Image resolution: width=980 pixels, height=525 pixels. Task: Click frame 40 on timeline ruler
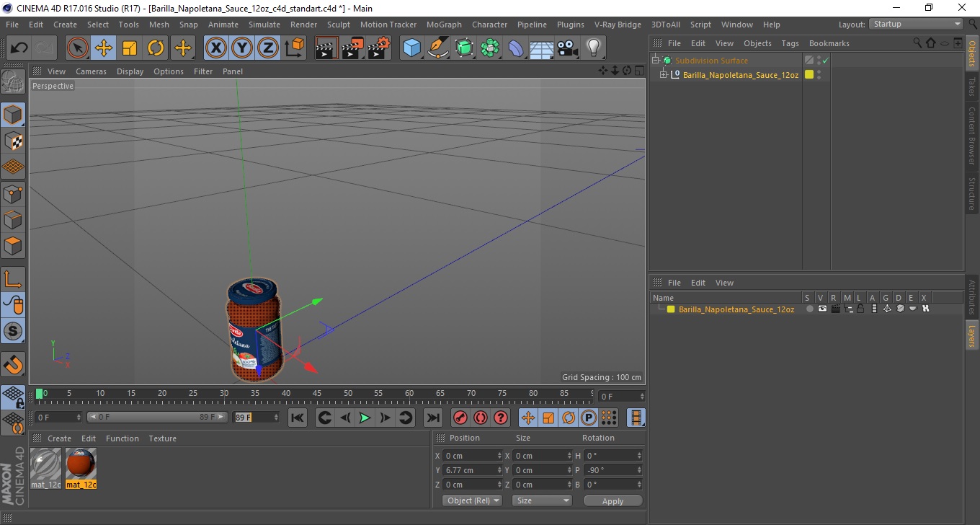(x=286, y=394)
